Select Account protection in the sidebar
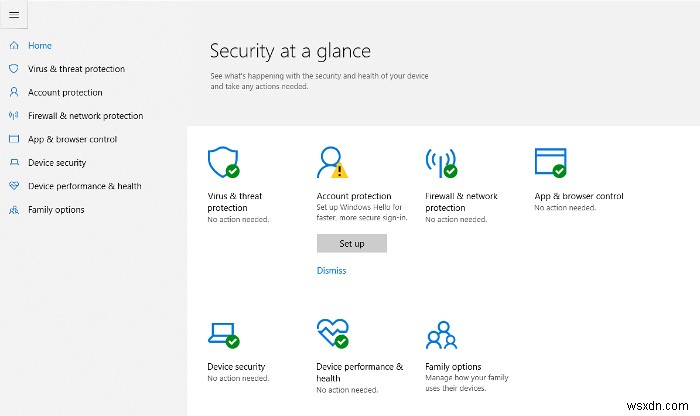This screenshot has width=700, height=416. [65, 92]
